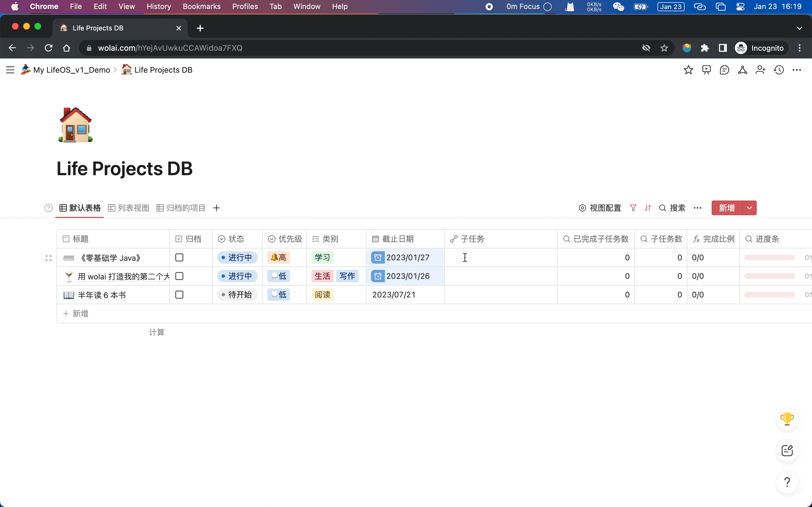Click the invite member person icon
This screenshot has width=812, height=507.
click(760, 70)
